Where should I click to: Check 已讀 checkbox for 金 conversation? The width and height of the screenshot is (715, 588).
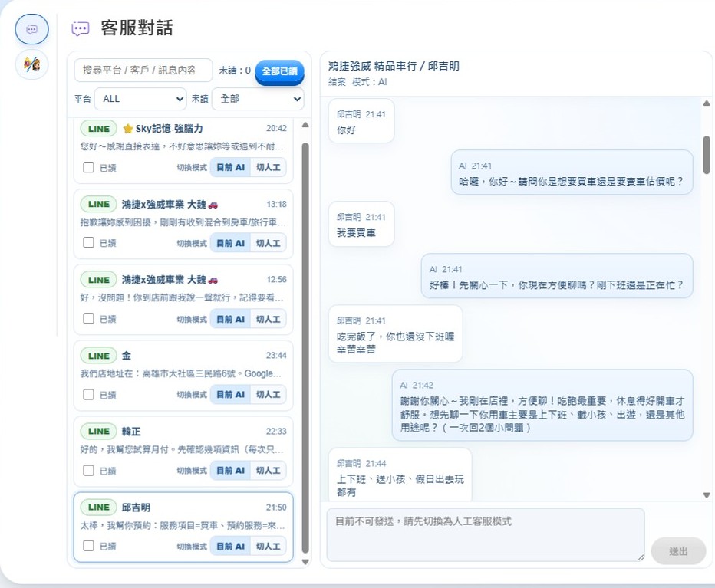[x=89, y=395]
